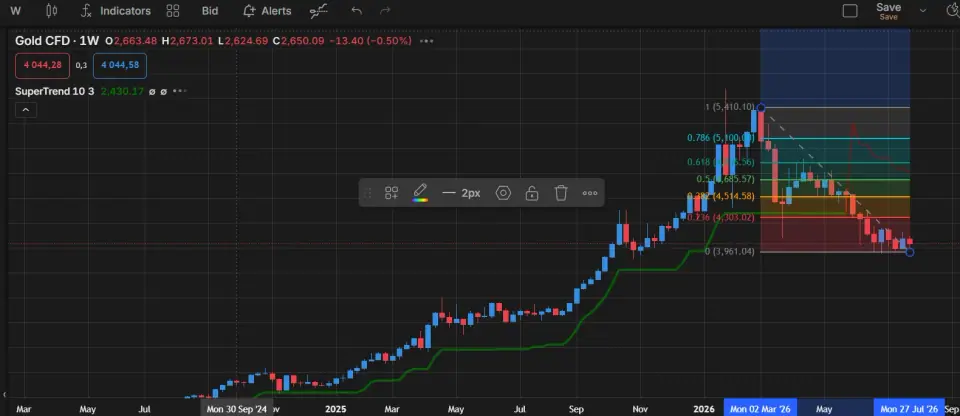960x416 pixels.
Task: Delete the selected drawing with trash icon
Action: 561,194
